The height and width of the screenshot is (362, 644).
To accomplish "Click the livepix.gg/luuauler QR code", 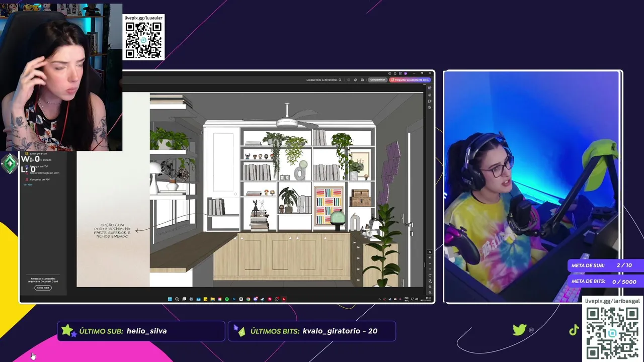I will [x=143, y=40].
